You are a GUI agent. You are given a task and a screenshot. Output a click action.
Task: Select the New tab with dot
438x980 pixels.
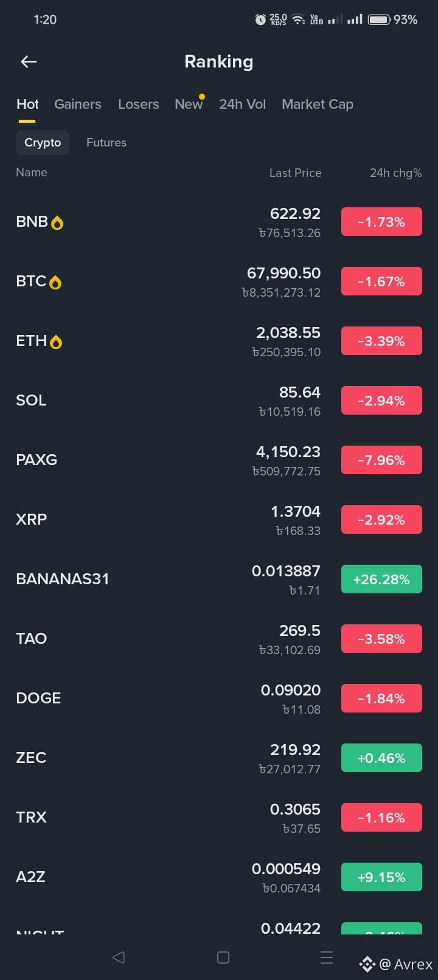tap(189, 104)
